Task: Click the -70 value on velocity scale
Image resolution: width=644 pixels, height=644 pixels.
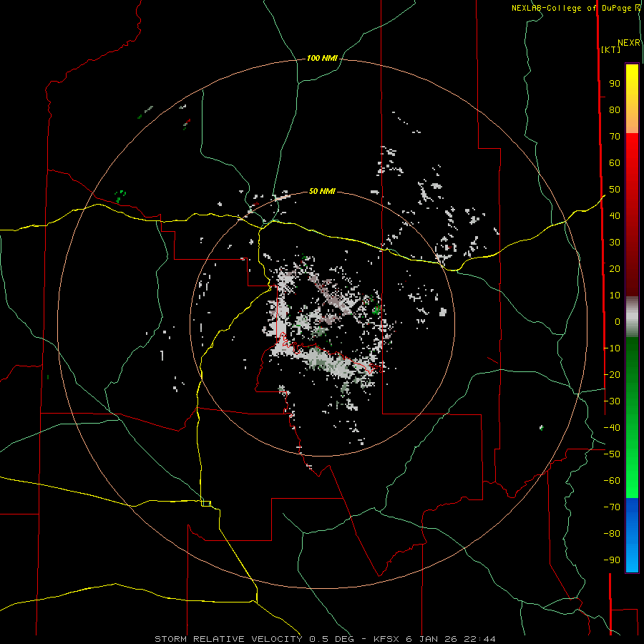Action: 612,507
